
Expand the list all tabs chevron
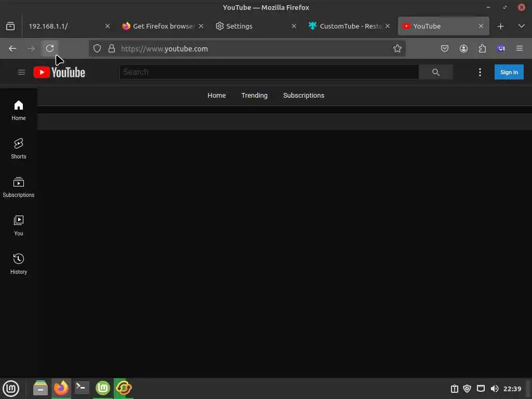[x=521, y=26]
